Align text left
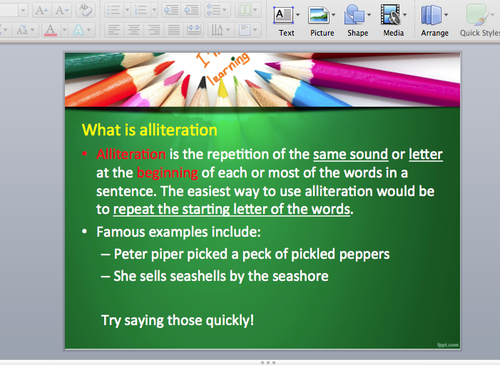The image size is (500, 365). [114, 30]
